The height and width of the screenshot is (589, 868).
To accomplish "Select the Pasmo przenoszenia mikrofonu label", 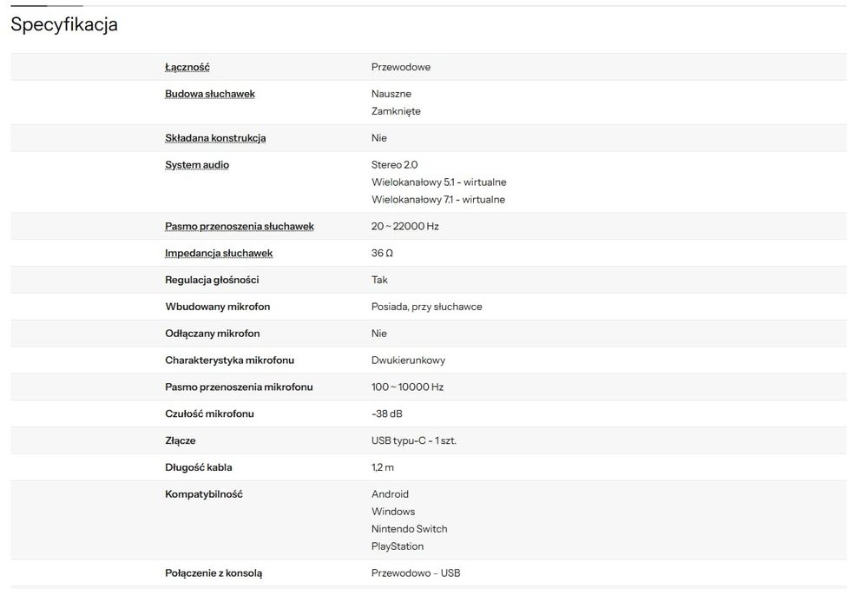I will [239, 387].
